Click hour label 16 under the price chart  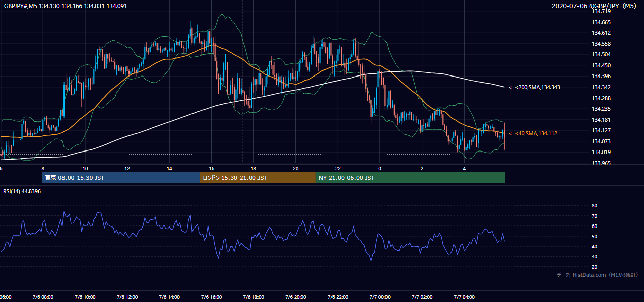click(211, 168)
